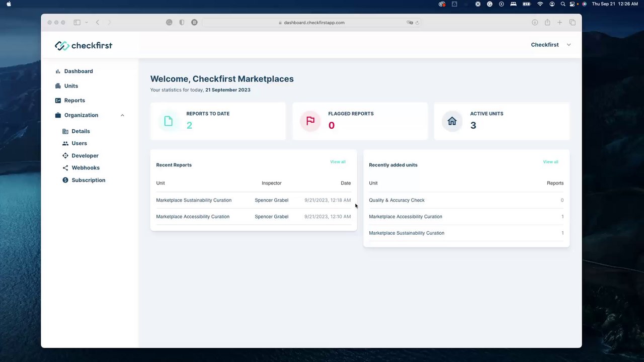This screenshot has height=362, width=644.
Task: Toggle the Safari sidebar
Action: (77, 23)
